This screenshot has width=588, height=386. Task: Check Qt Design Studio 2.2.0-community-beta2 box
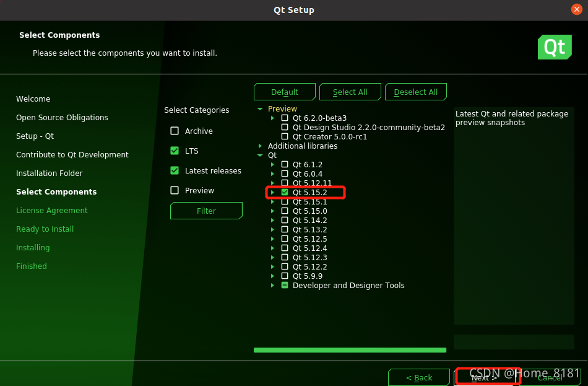click(285, 127)
